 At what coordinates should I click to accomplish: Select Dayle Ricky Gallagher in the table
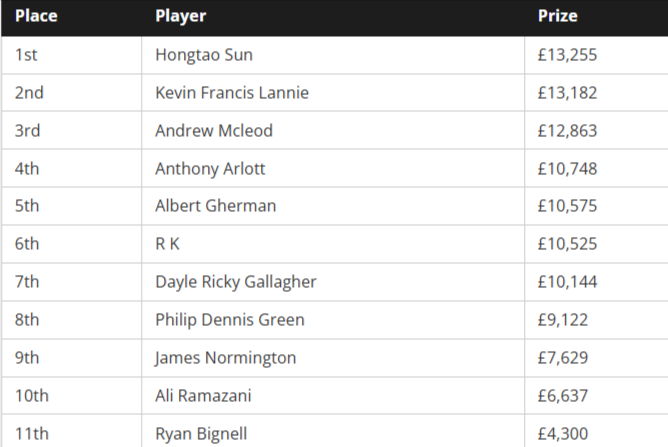236,282
